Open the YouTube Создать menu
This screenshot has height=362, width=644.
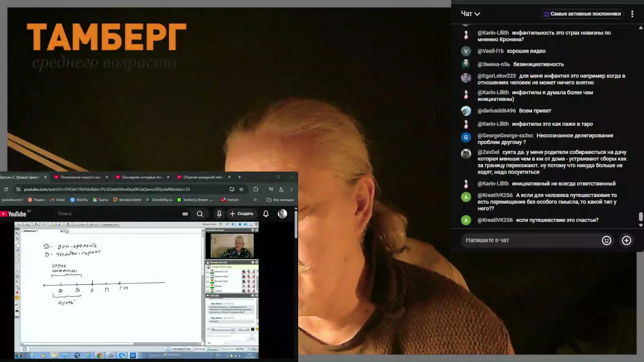(x=242, y=214)
